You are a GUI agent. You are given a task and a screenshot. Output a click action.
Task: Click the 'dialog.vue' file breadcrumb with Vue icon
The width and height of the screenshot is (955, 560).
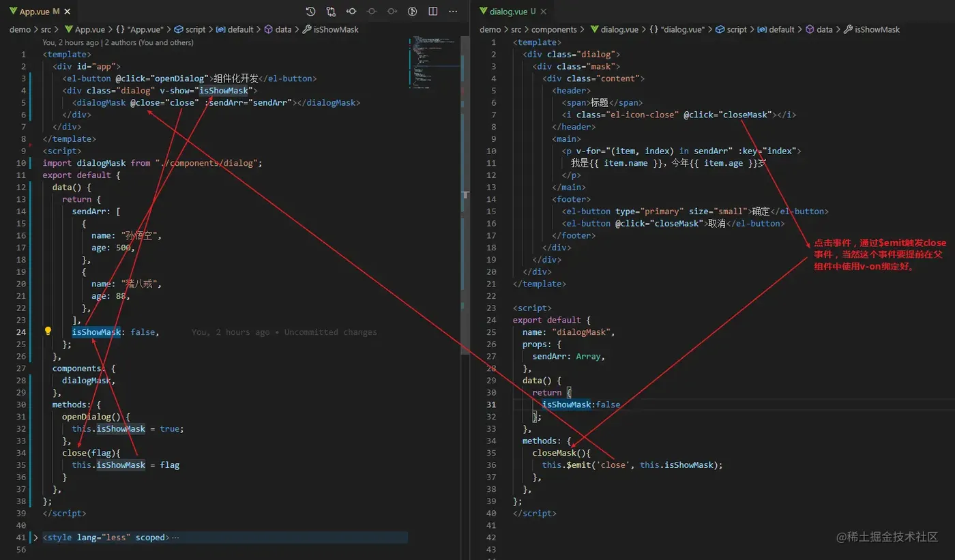click(614, 29)
